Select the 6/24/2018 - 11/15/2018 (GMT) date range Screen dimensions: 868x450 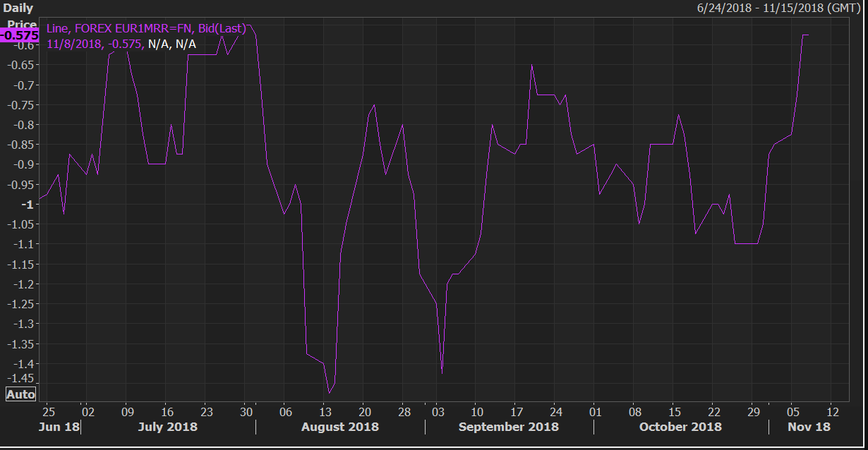pos(780,8)
